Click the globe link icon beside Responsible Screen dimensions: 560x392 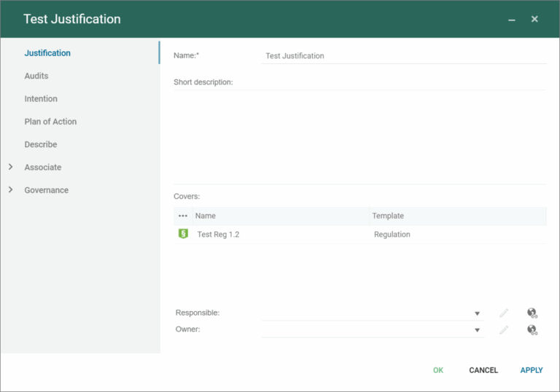(x=532, y=313)
